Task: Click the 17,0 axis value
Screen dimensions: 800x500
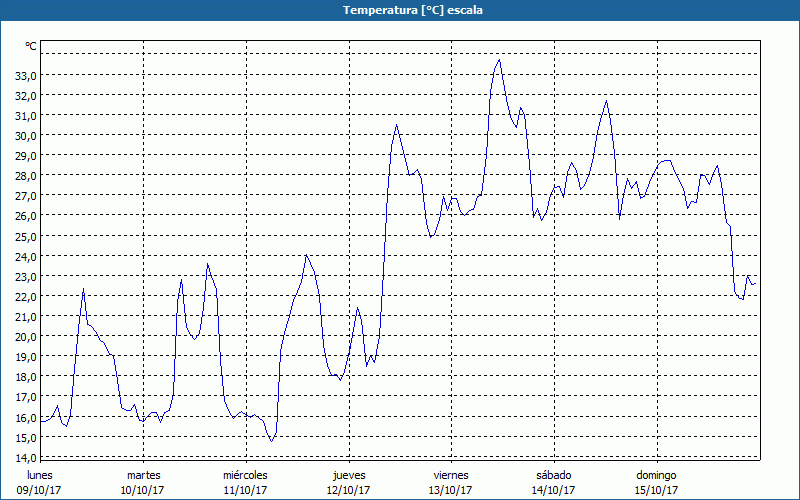Action: 25,397
